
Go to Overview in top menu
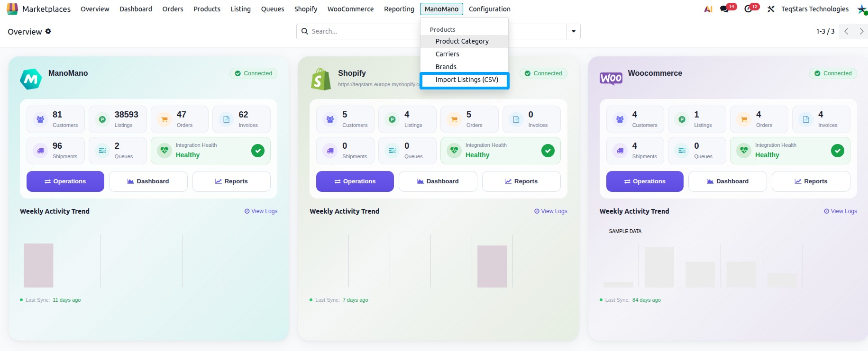pos(95,9)
